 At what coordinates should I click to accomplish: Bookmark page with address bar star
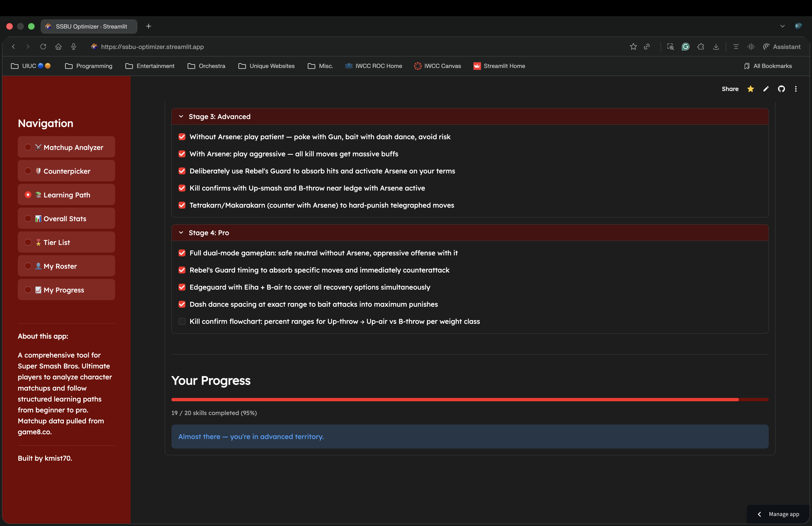pos(633,47)
